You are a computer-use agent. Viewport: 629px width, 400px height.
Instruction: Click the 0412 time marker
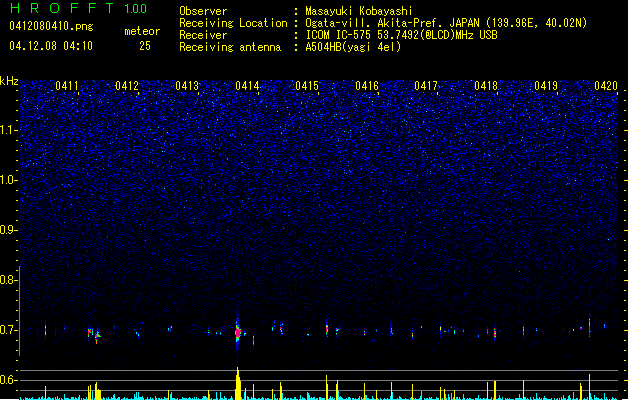(127, 86)
